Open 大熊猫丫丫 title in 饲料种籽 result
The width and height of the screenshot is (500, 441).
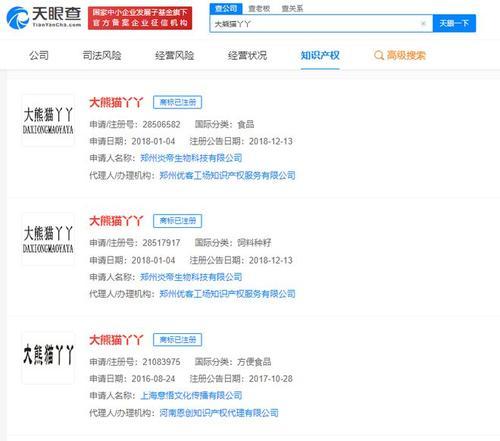click(116, 221)
